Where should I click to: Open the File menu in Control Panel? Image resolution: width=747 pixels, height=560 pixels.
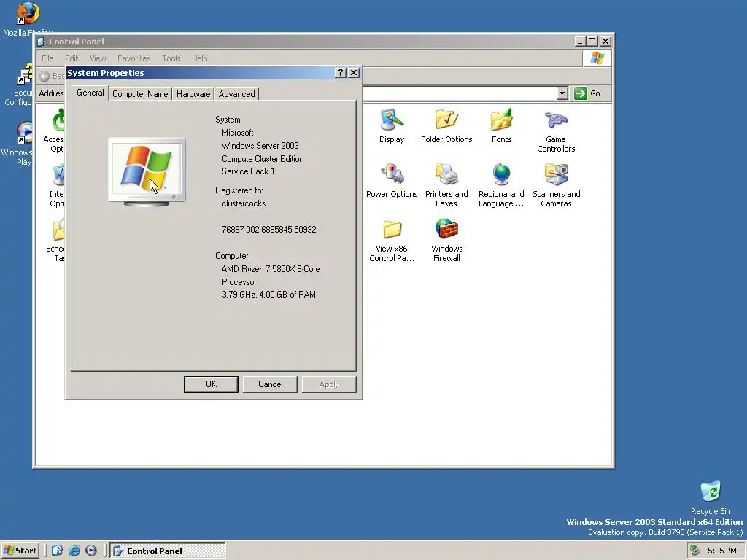click(x=47, y=58)
